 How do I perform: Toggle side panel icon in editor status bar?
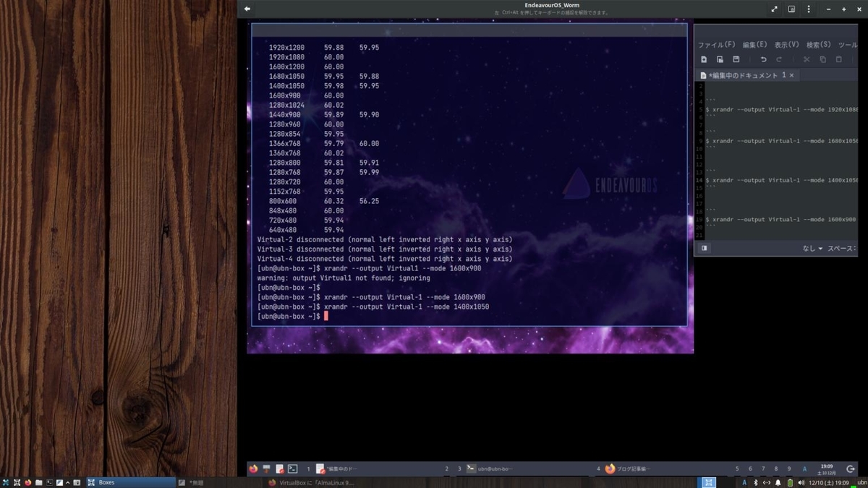704,248
